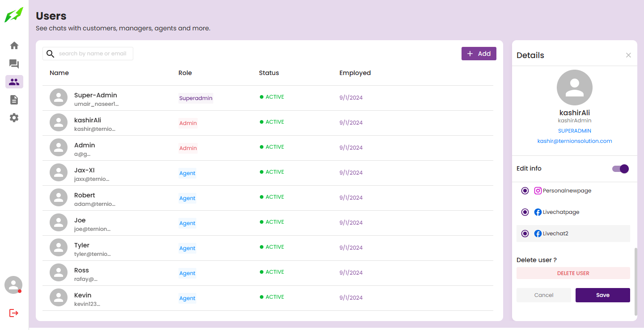Click email joe@ternion… under Joe
This screenshot has width=644, height=330.
[x=92, y=229]
